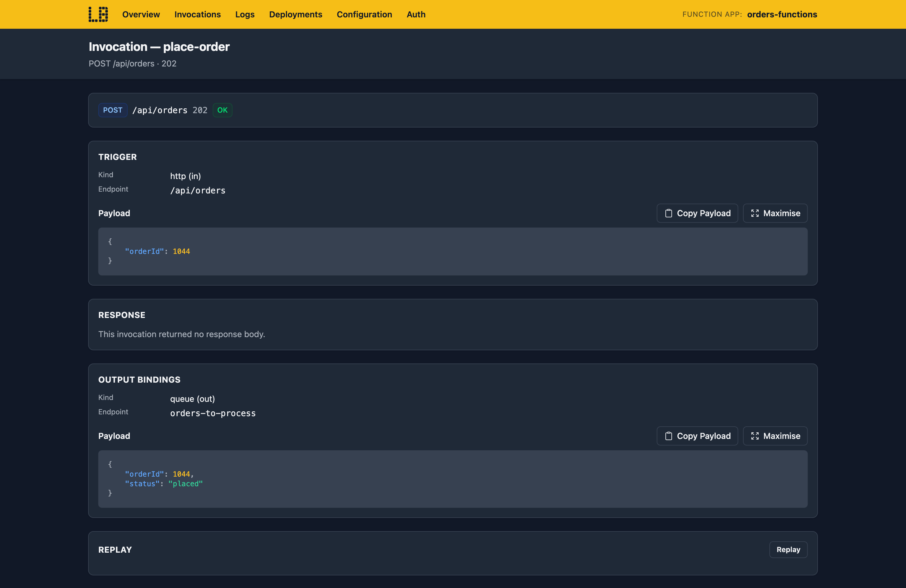Select the "http (in)" kind value

pyautogui.click(x=185, y=176)
